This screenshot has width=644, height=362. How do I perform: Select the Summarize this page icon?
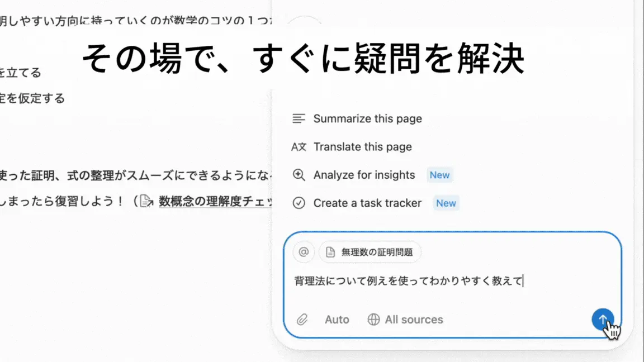coord(299,118)
